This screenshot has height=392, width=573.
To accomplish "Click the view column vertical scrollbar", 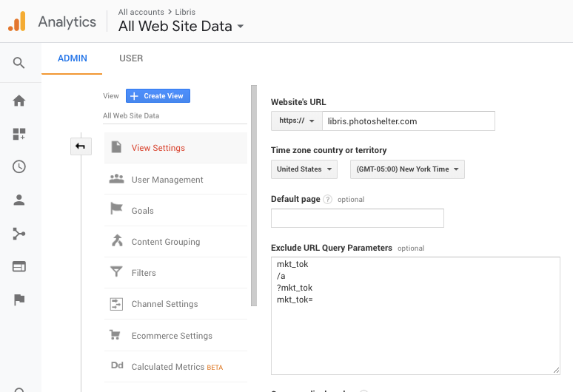I will pos(254,196).
